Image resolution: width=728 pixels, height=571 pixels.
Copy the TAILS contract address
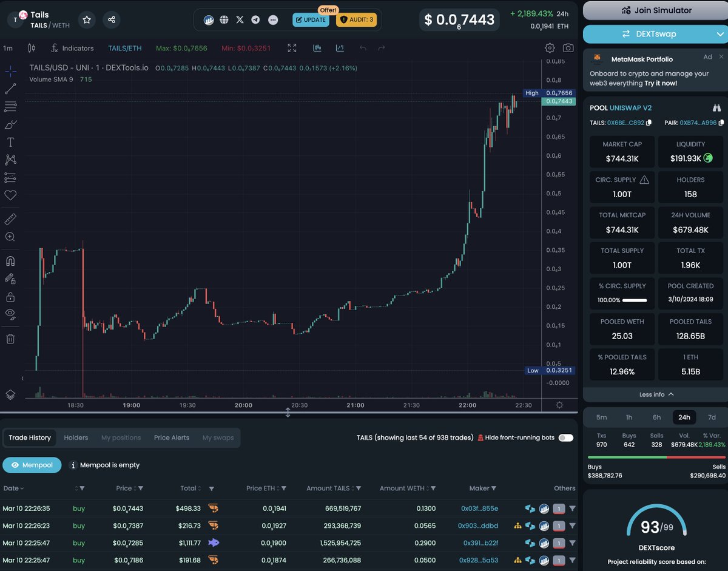(649, 123)
